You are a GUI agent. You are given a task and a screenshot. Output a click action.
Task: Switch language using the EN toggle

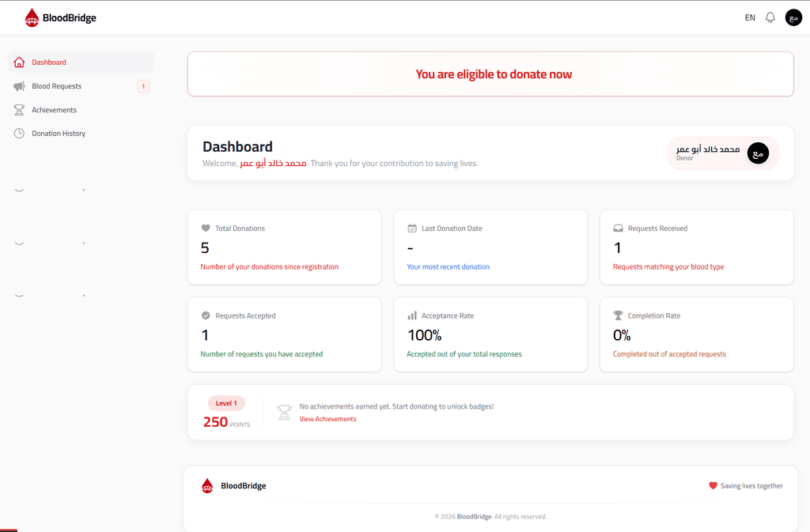pos(750,17)
